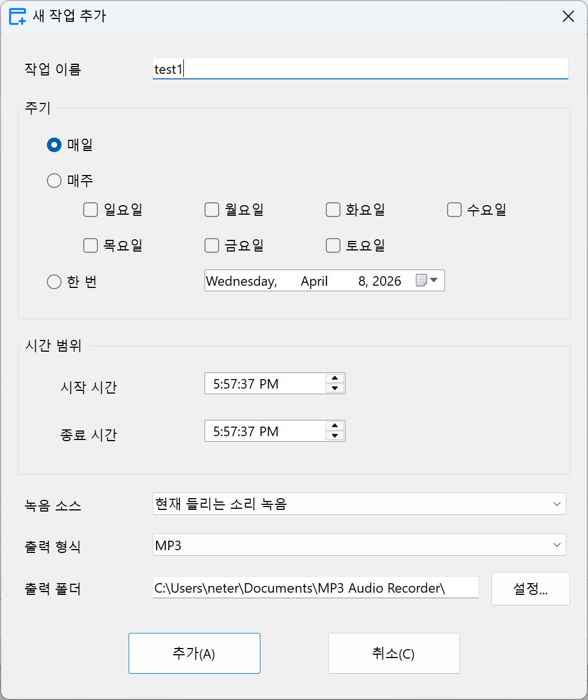
Task: Click the 종료 시간 time value
Action: point(246,432)
